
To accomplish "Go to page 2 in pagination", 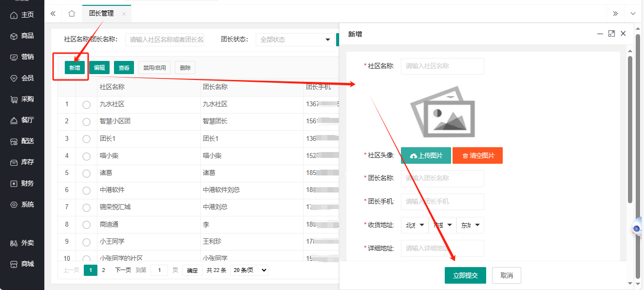I will tap(103, 270).
